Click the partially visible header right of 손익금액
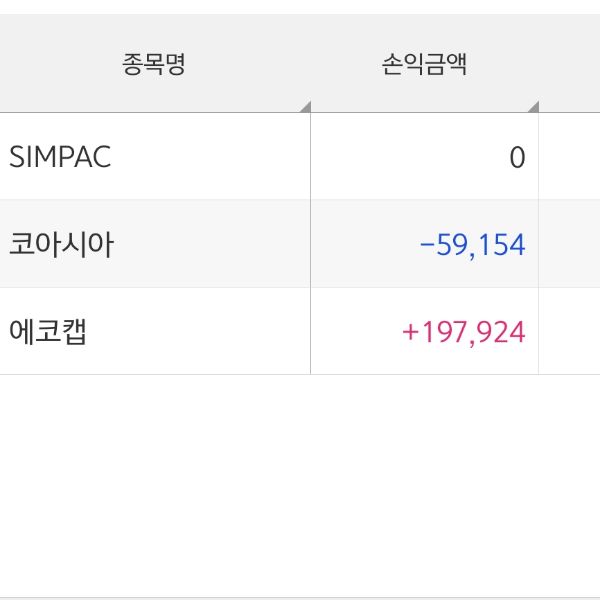600x600 pixels. tap(570, 66)
